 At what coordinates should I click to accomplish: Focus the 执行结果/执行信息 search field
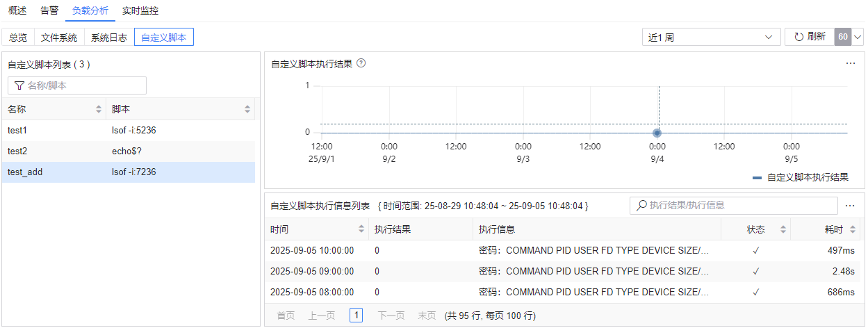tap(733, 206)
